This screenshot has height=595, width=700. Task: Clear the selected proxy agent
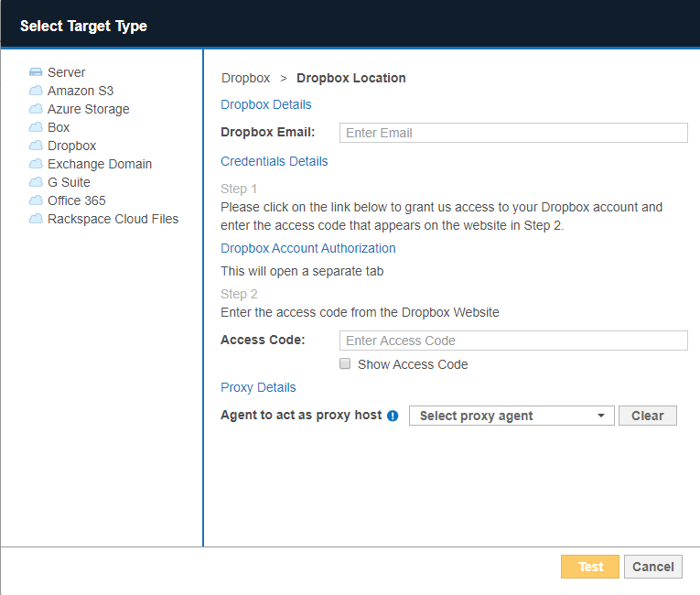pyautogui.click(x=647, y=416)
